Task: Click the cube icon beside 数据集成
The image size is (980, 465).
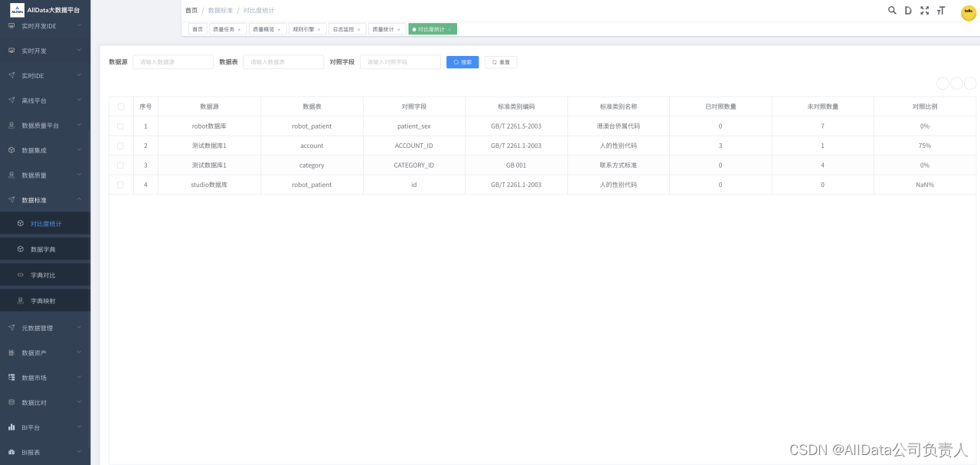Action: [x=11, y=150]
